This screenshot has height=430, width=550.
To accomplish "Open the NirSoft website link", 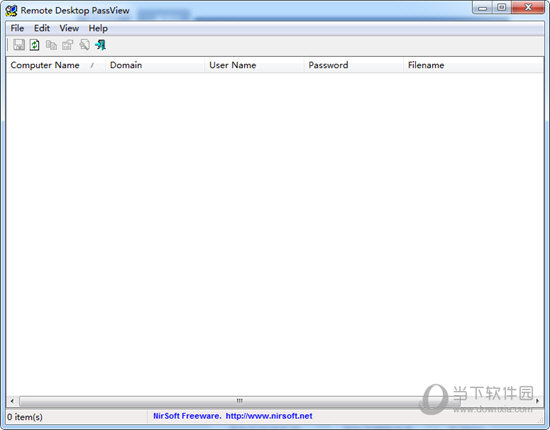I will pyautogui.click(x=269, y=416).
